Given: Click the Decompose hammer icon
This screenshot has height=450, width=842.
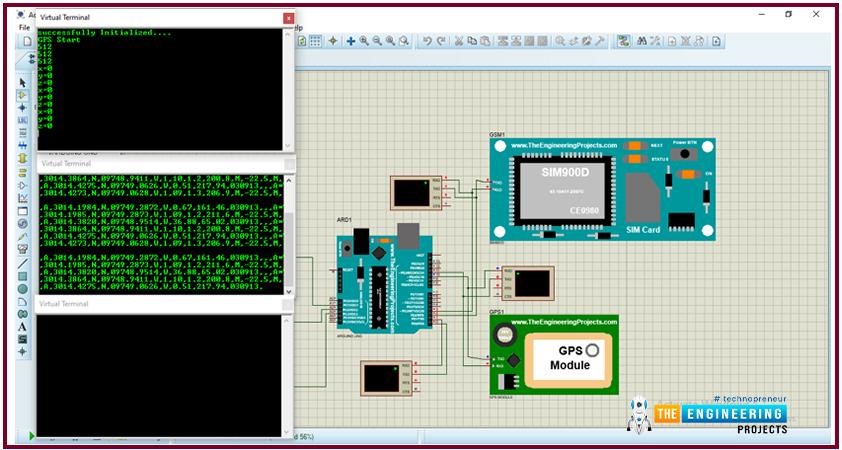Looking at the screenshot, I should pyautogui.click(x=600, y=41).
